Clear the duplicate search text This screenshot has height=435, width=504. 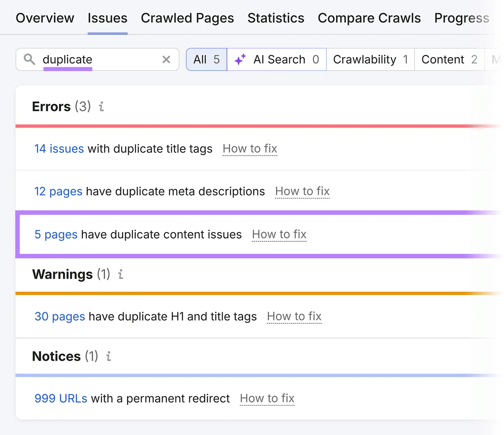tap(166, 60)
